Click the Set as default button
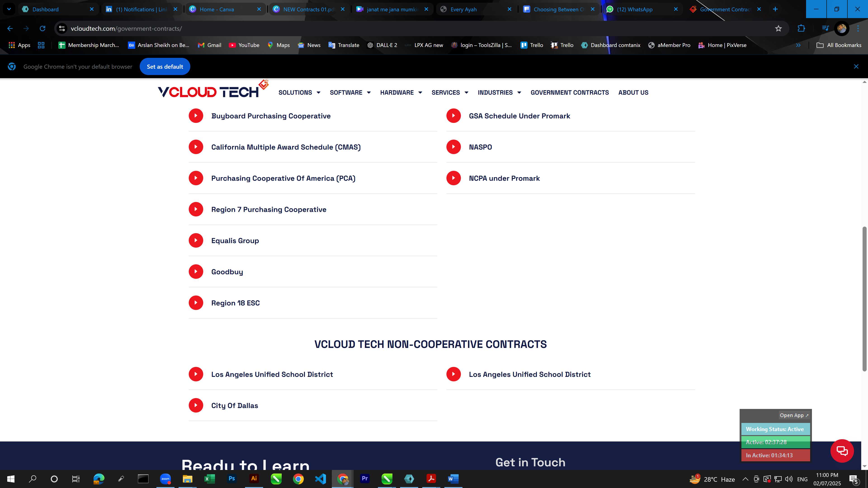This screenshot has height=488, width=868. [x=165, y=67]
